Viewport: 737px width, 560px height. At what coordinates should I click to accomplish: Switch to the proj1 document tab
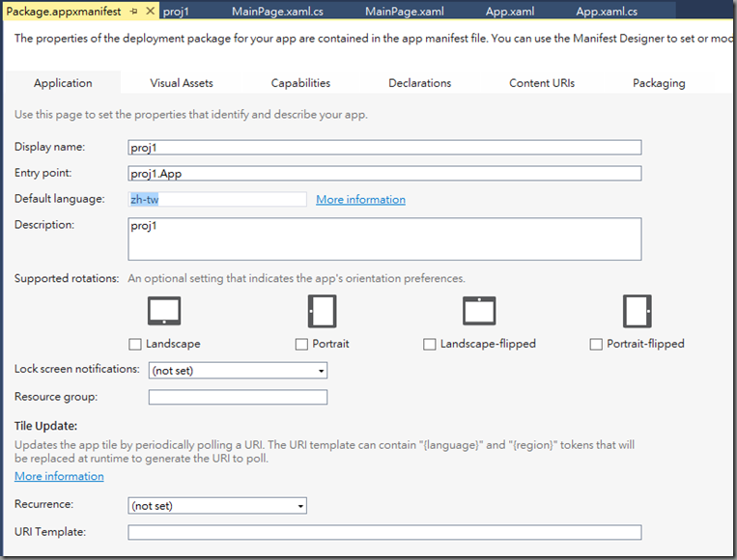[x=176, y=12]
